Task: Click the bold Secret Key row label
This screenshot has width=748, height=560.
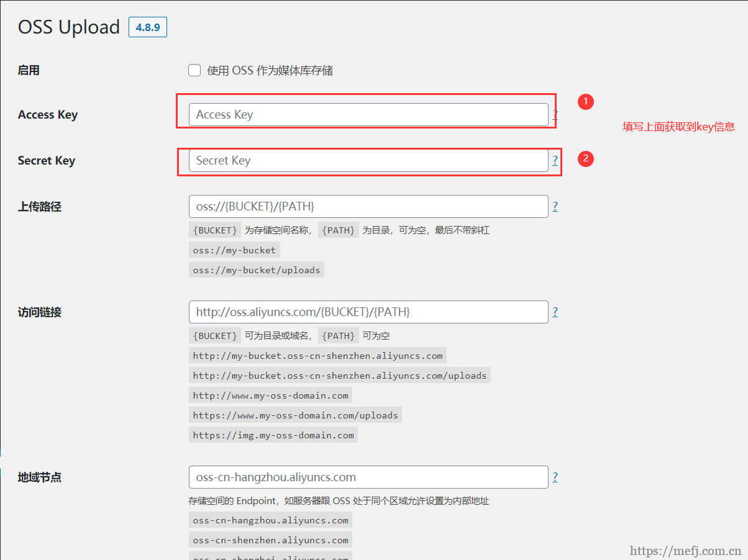Action: point(47,160)
